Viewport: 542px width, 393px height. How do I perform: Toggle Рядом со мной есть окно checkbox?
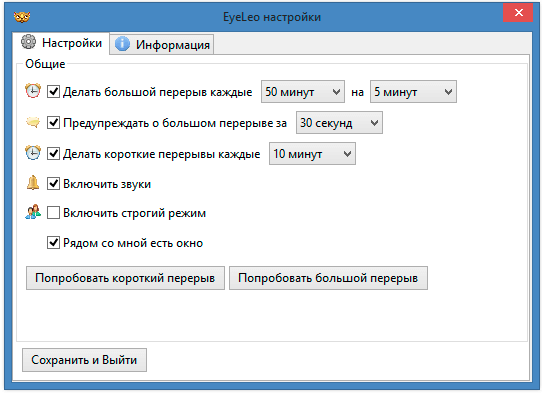pos(53,243)
